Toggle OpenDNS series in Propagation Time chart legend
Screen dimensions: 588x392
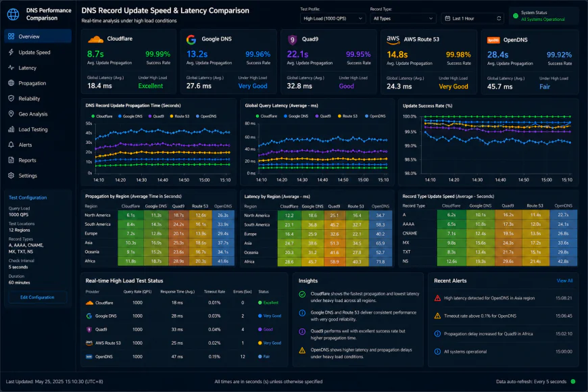pos(206,116)
